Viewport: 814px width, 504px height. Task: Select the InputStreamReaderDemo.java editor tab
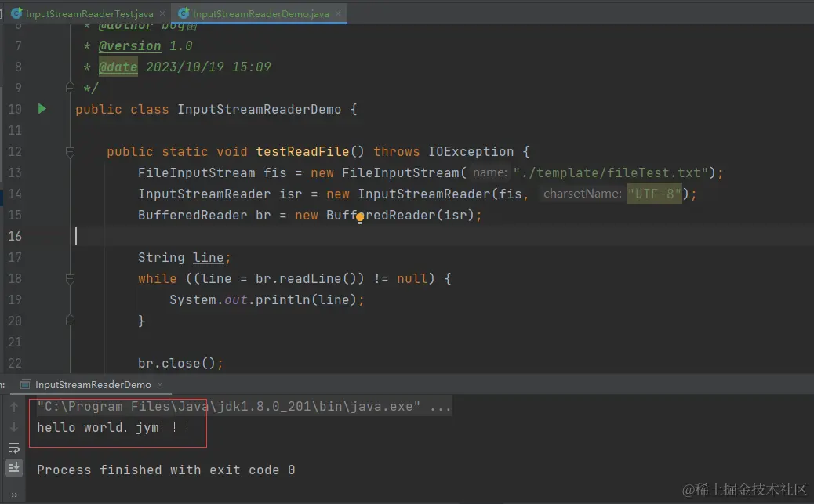[260, 14]
